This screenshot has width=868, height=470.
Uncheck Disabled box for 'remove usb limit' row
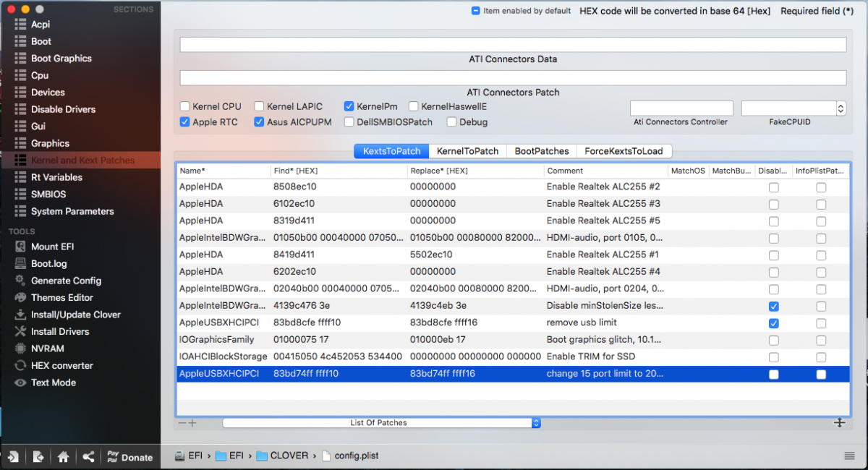coord(774,323)
